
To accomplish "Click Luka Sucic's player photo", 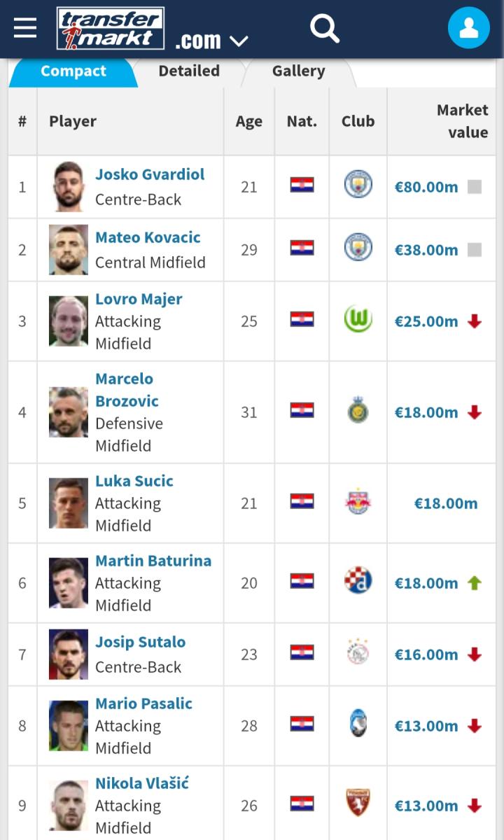I will [x=69, y=503].
